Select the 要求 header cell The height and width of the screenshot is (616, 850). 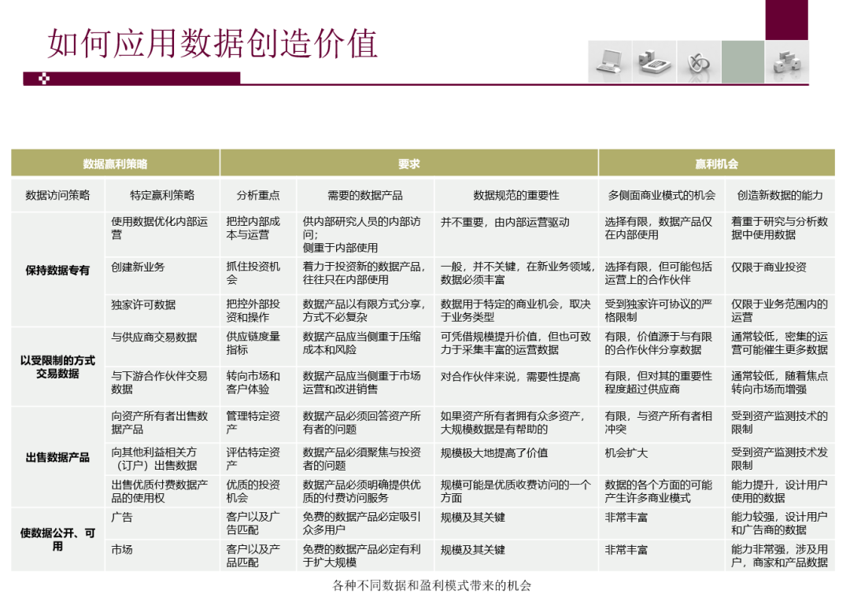408,164
